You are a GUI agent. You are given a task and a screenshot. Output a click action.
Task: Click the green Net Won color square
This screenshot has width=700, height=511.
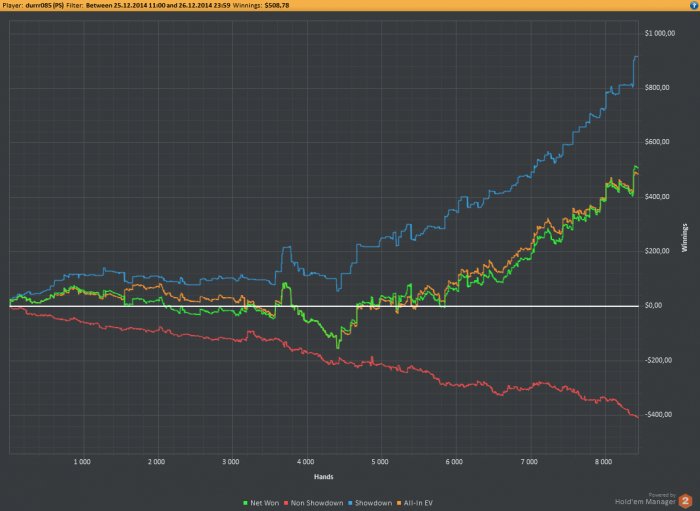pos(245,503)
